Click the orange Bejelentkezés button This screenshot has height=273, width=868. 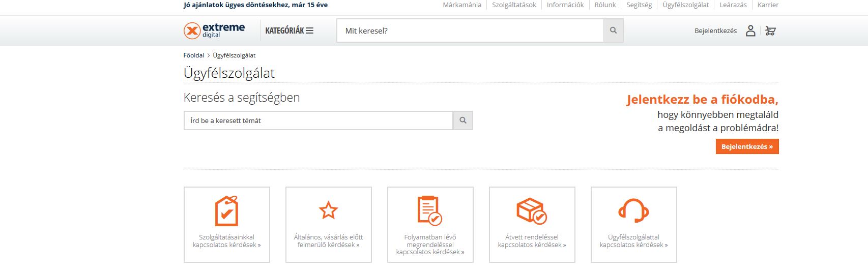(746, 146)
